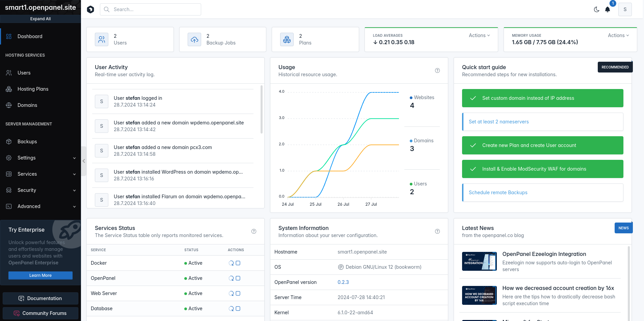Expand the Advanced sidebar menu
Screen dimensions: 644x321
(41, 206)
